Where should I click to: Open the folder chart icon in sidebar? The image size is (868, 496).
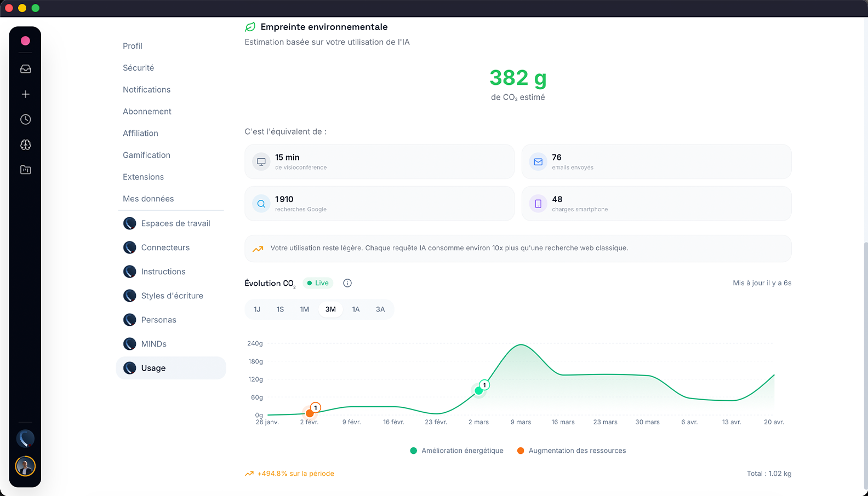[x=25, y=170]
